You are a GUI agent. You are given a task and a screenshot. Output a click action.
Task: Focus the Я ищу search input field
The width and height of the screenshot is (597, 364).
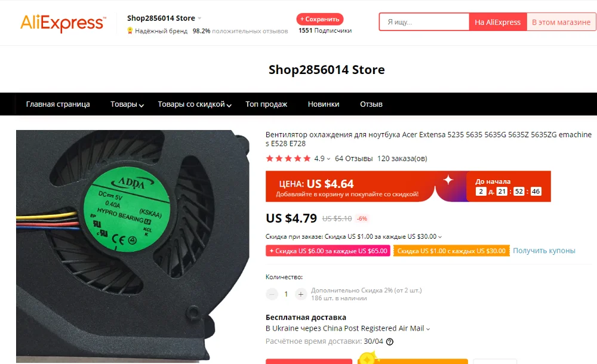[424, 22]
